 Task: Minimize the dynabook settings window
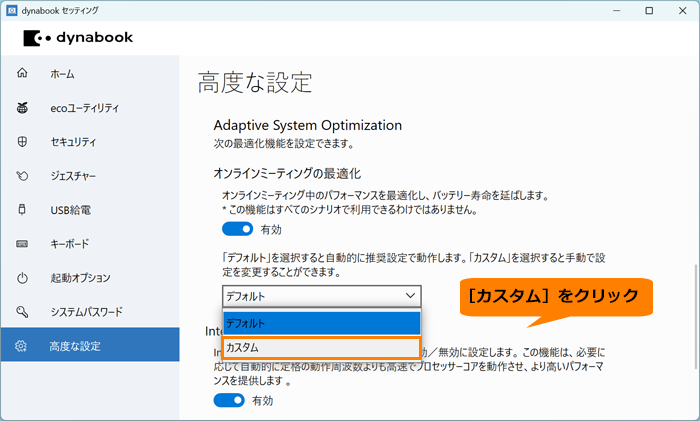coord(617,10)
